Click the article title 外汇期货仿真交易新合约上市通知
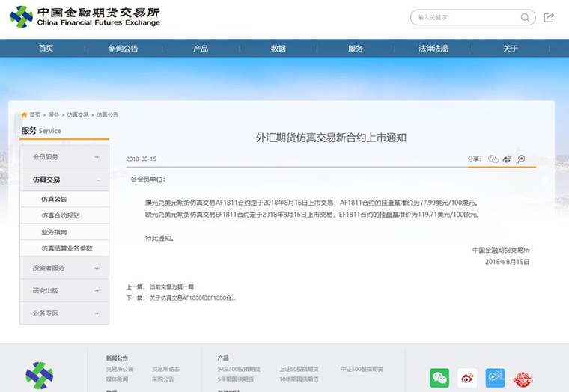This screenshot has width=569, height=392. point(331,138)
